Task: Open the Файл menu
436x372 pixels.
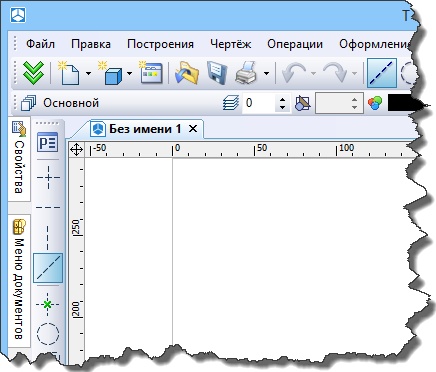Action: [x=40, y=44]
